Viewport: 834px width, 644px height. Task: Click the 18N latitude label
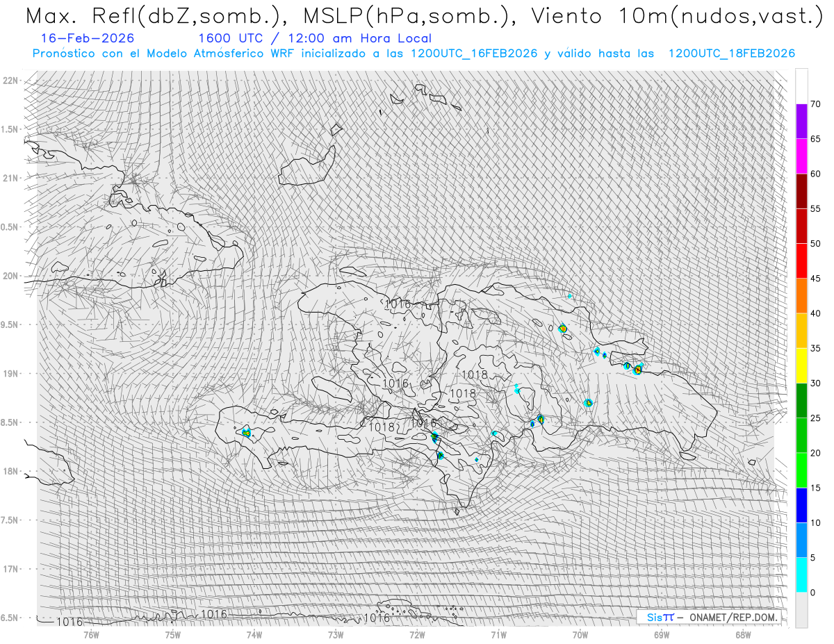pyautogui.click(x=10, y=472)
